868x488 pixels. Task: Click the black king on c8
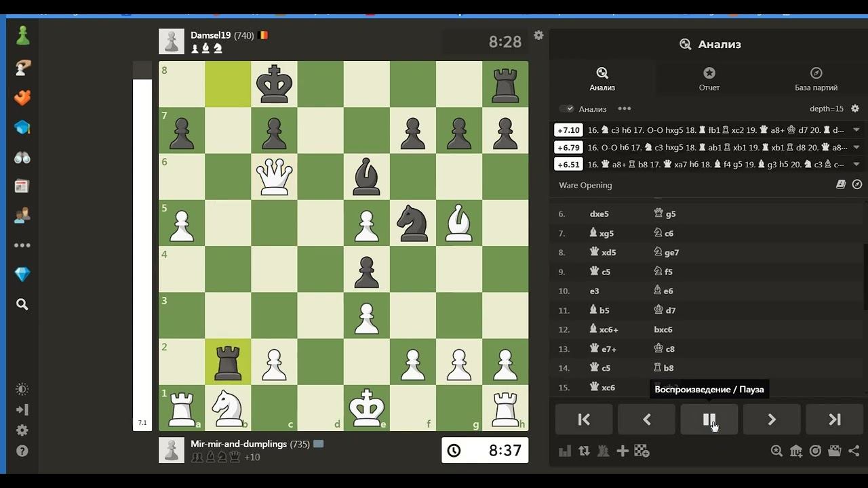coord(274,84)
